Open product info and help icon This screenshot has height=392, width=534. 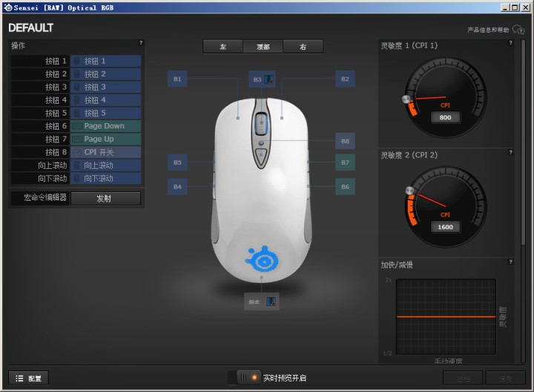pyautogui.click(x=518, y=30)
